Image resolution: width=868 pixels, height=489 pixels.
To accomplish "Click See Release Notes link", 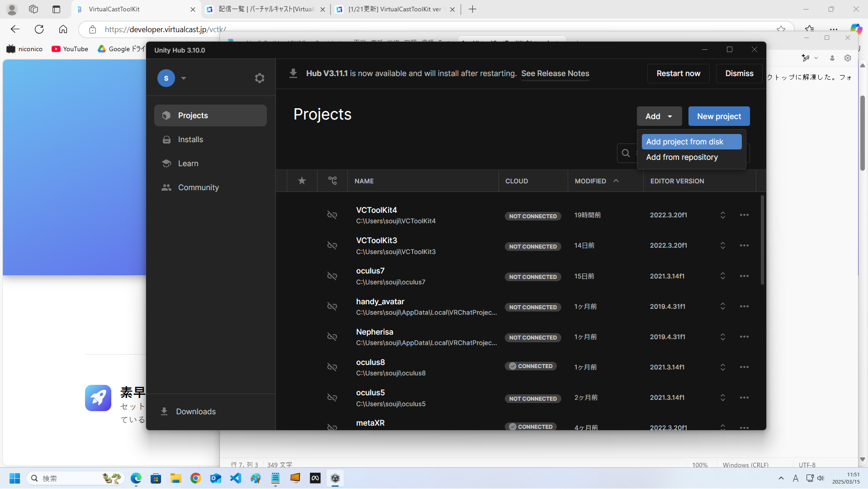I will (x=555, y=73).
